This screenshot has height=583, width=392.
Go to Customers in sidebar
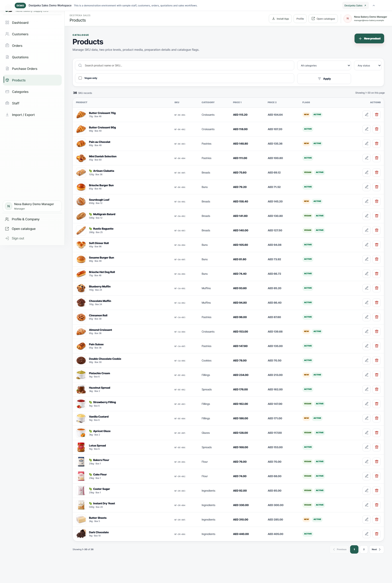[32, 34]
